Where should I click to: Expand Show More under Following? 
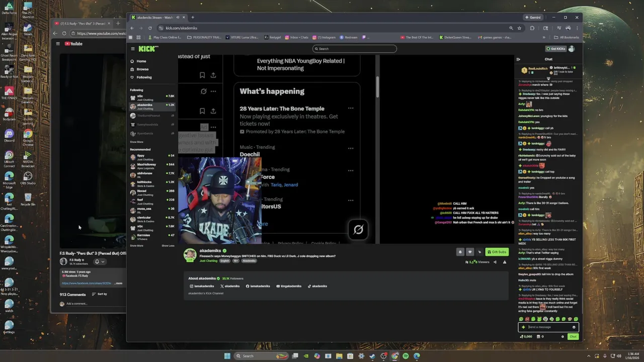coord(136,142)
